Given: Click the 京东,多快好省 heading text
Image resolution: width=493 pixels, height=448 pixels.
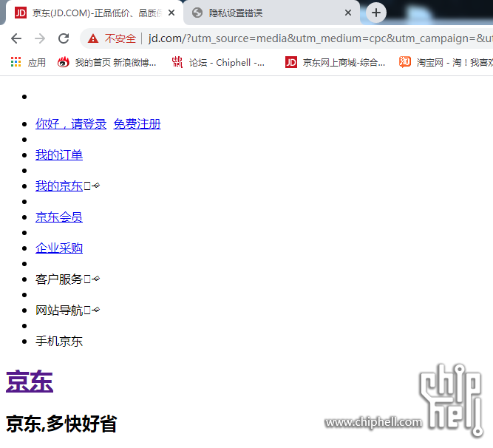Looking at the screenshot, I should click(61, 424).
